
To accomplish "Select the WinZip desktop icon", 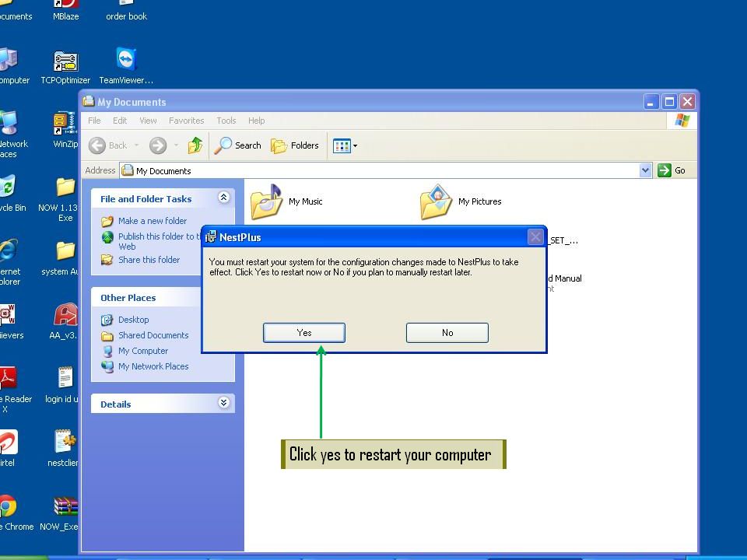I will (65, 128).
